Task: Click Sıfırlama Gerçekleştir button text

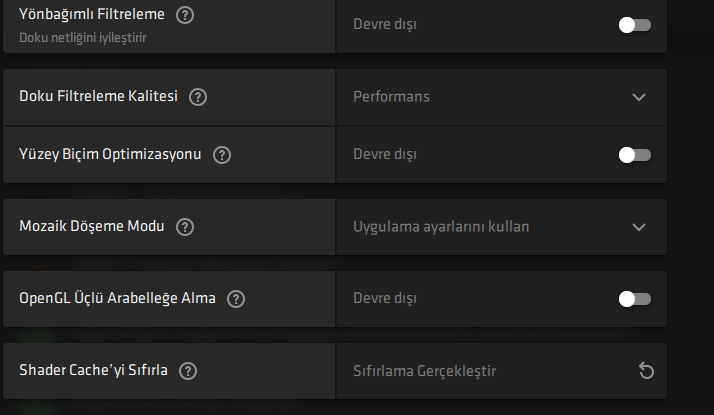Action: pyautogui.click(x=424, y=371)
